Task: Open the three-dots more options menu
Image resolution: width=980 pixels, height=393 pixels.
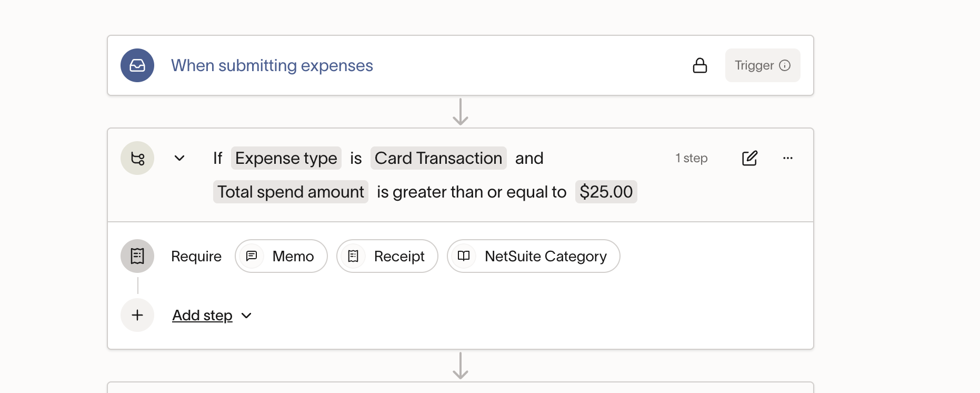Action: click(787, 158)
